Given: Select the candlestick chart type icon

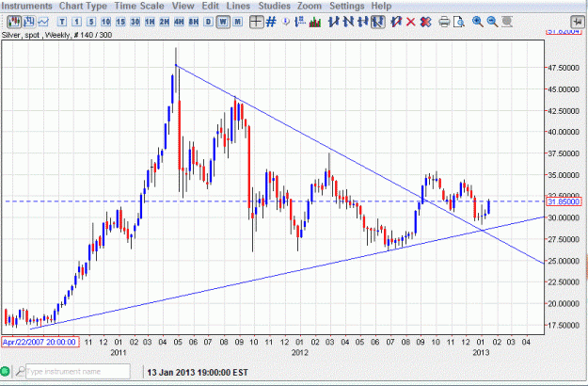Looking at the screenshot, I should (x=14, y=22).
